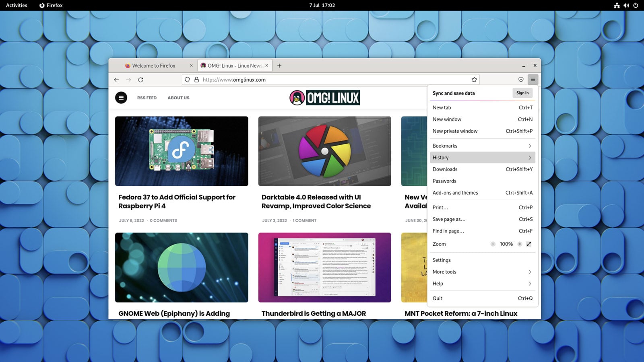
Task: Minimize the Firefox window
Action: click(523, 66)
